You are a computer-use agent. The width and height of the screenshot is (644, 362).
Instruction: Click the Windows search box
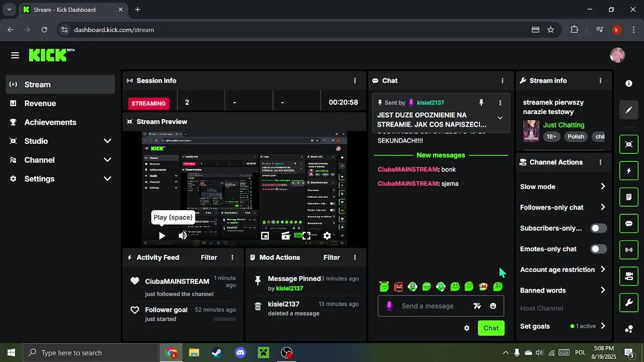(90, 353)
